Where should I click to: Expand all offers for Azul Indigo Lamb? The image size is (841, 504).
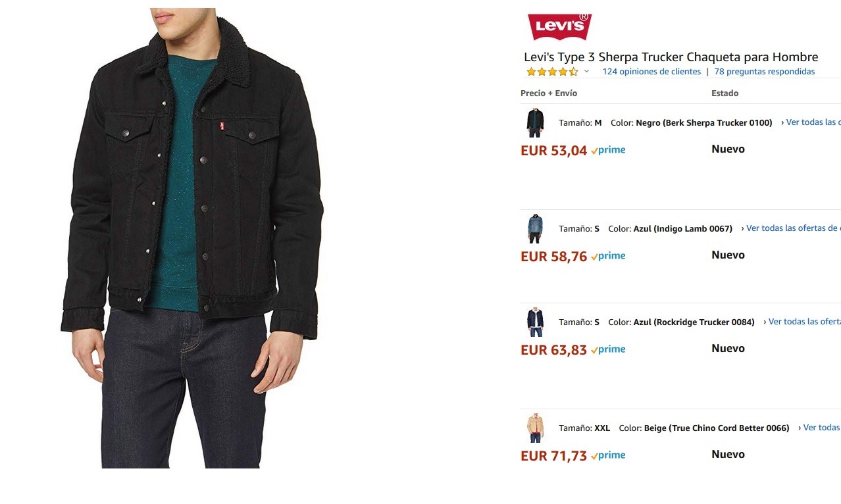click(x=792, y=228)
